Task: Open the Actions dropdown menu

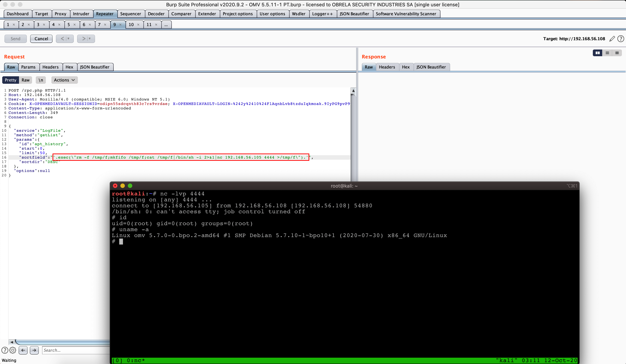Action: (64, 80)
